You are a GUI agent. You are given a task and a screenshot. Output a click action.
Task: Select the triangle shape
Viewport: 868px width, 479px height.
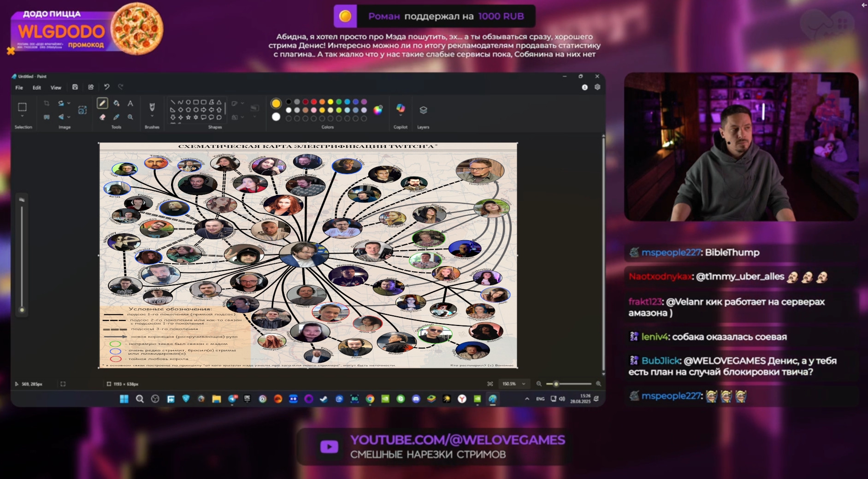(x=219, y=102)
